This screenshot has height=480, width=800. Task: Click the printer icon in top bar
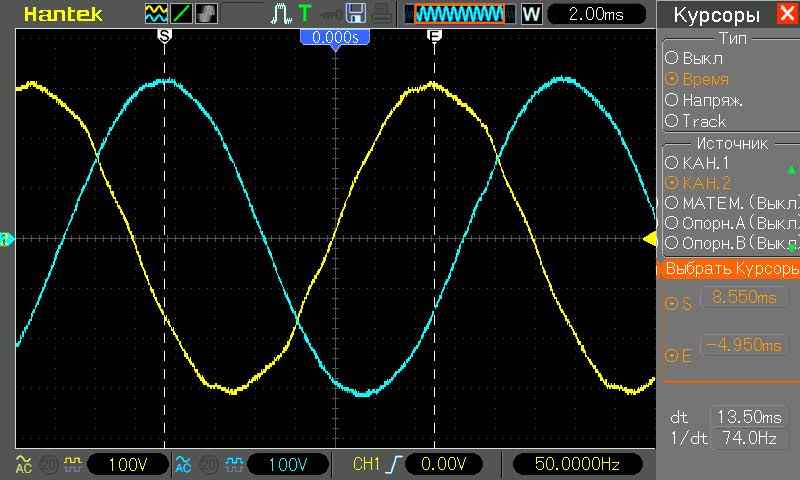tap(382, 14)
